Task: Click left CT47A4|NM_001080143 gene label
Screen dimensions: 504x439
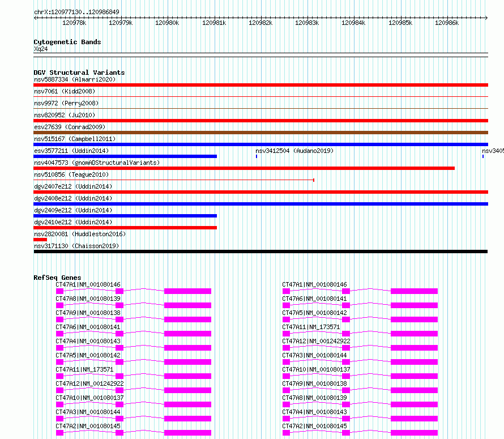Action: [88, 341]
